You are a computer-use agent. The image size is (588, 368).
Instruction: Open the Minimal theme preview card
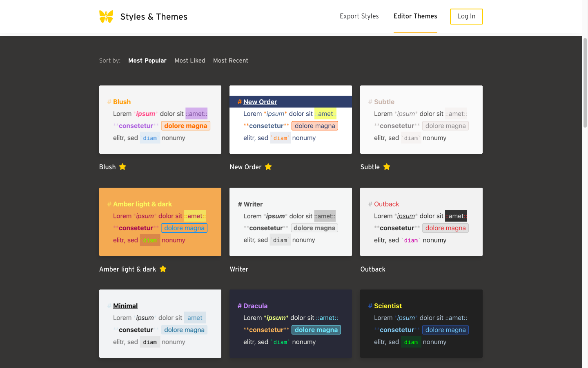160,323
